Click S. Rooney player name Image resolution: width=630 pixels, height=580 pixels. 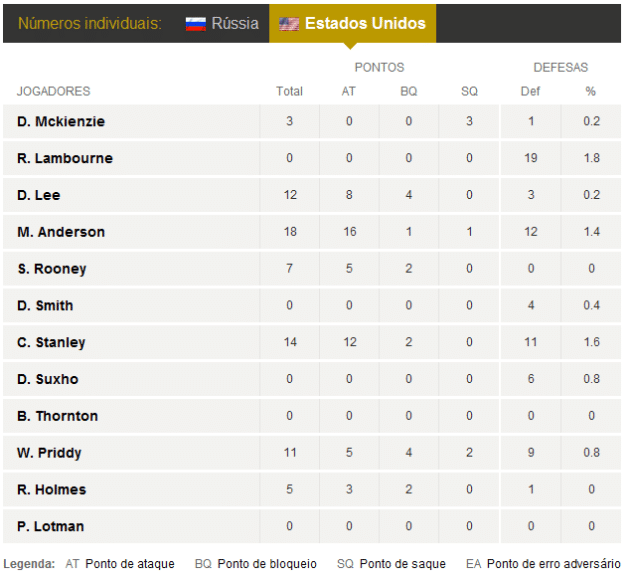click(x=52, y=269)
